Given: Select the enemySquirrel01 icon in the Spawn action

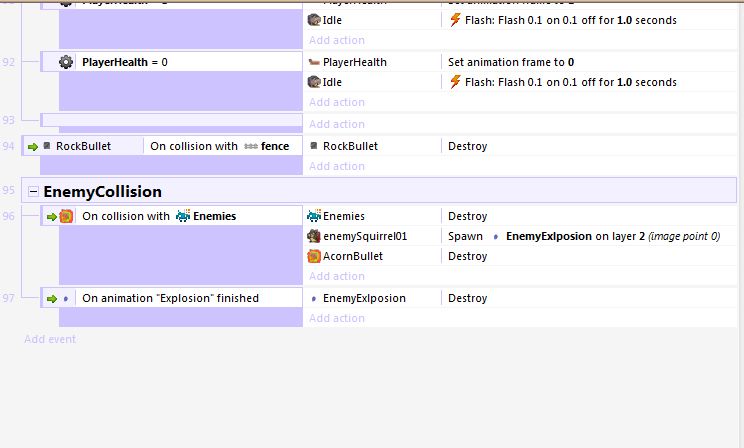Looking at the screenshot, I should (313, 236).
